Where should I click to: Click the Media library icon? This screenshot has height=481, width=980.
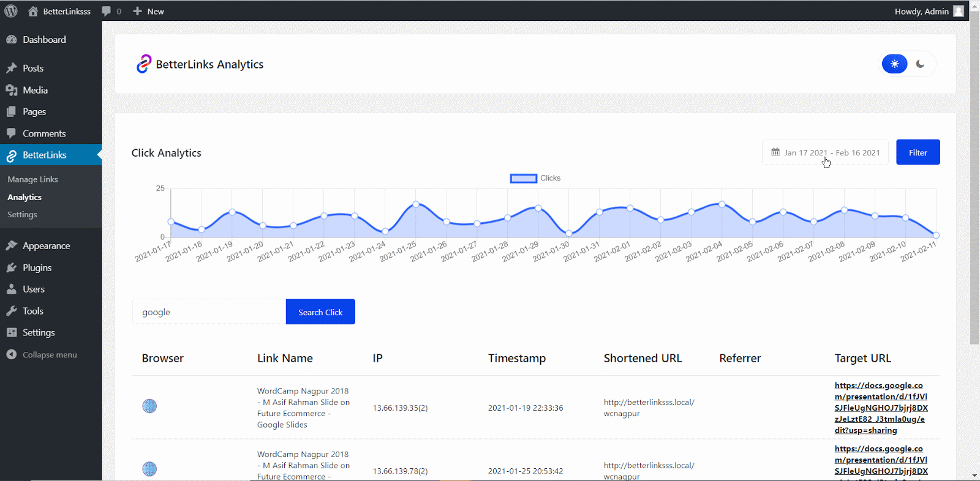pyautogui.click(x=12, y=90)
